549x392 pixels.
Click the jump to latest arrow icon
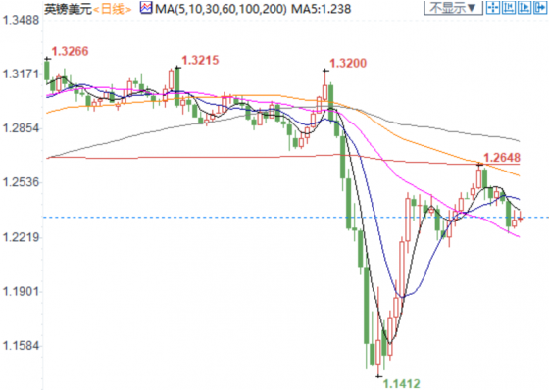point(540,8)
